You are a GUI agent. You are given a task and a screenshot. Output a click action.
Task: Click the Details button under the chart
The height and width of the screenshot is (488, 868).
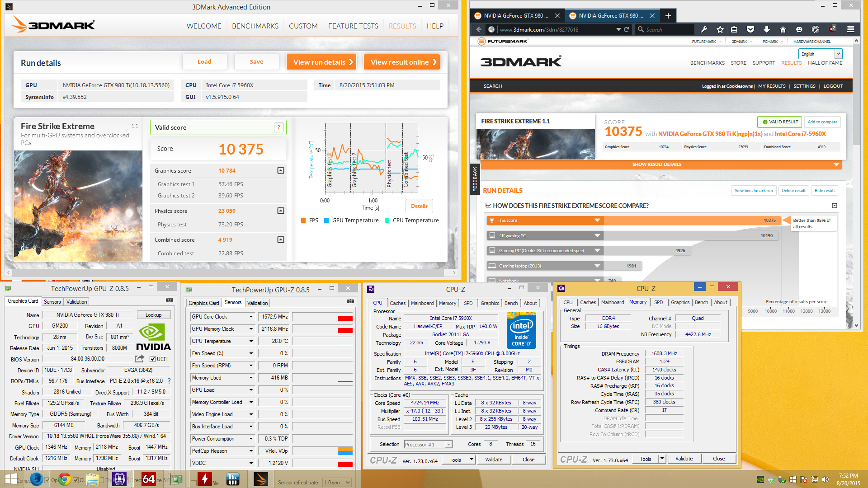419,206
